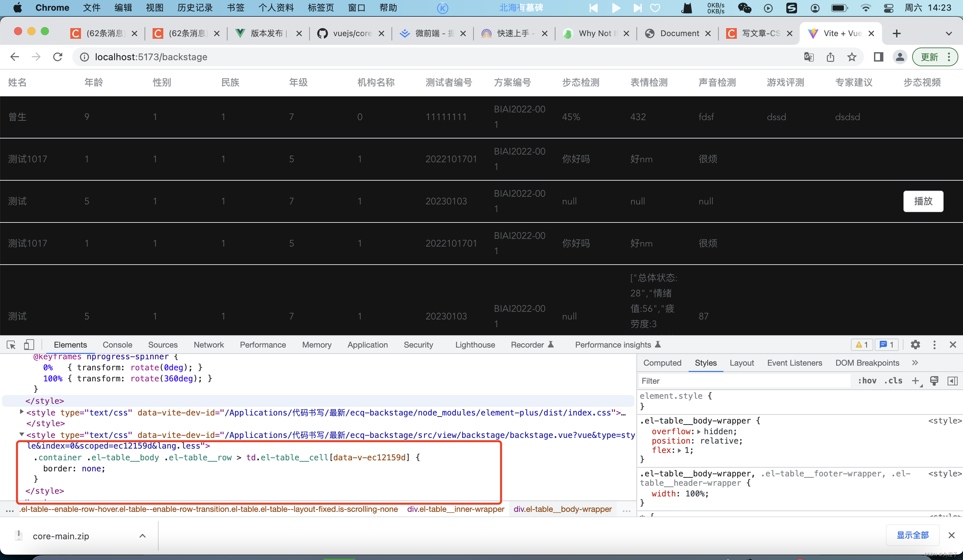Expand the element-plus index.css style node
Screen dimensions: 963x560
click(x=22, y=412)
